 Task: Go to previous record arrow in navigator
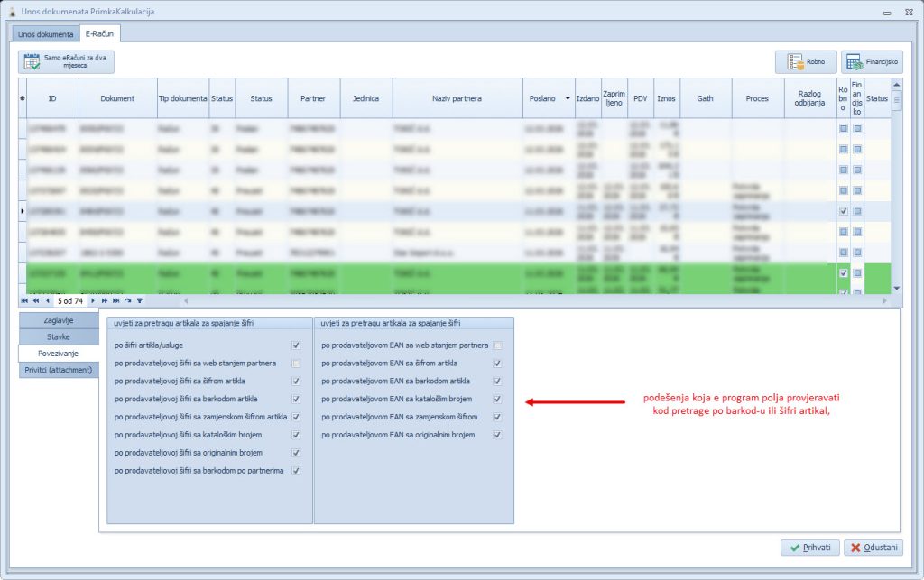tap(47, 301)
